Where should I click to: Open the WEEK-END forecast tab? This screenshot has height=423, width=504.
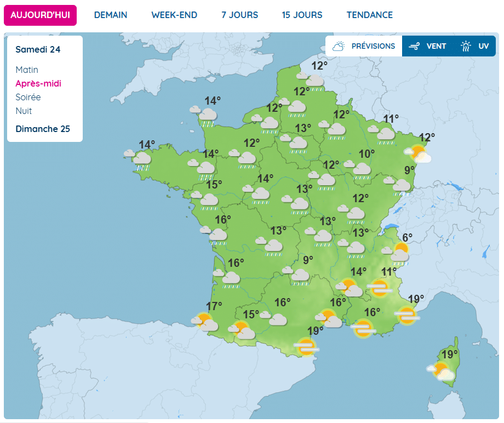174,15
